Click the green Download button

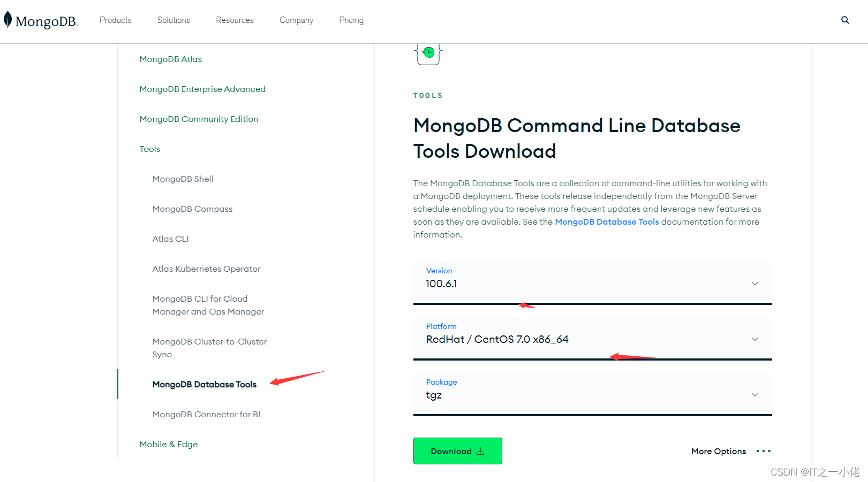(457, 451)
